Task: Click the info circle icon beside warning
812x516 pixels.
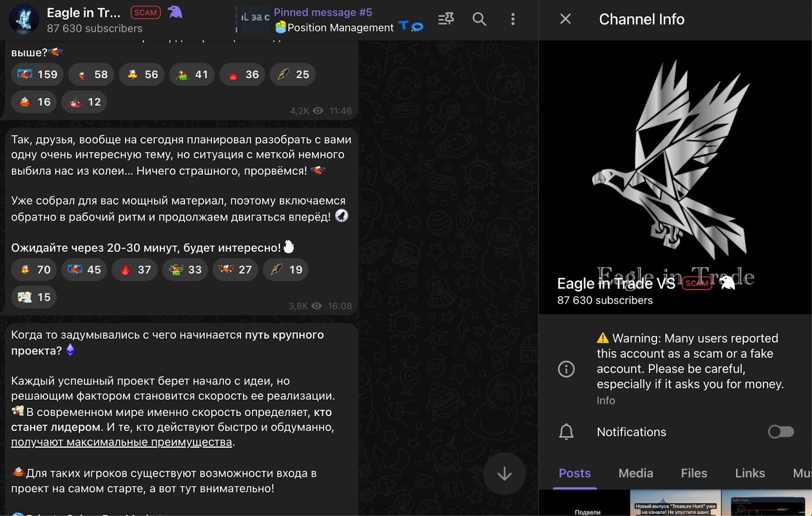Action: [x=566, y=369]
